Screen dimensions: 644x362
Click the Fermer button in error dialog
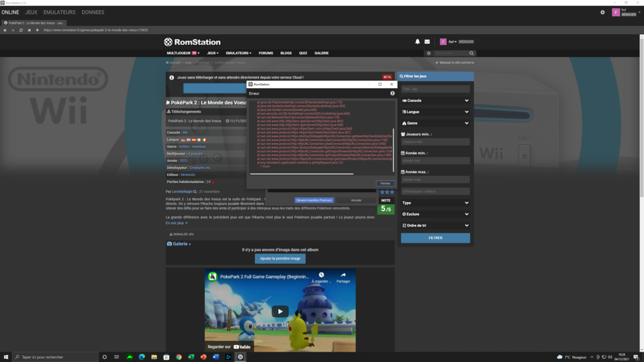385,184
